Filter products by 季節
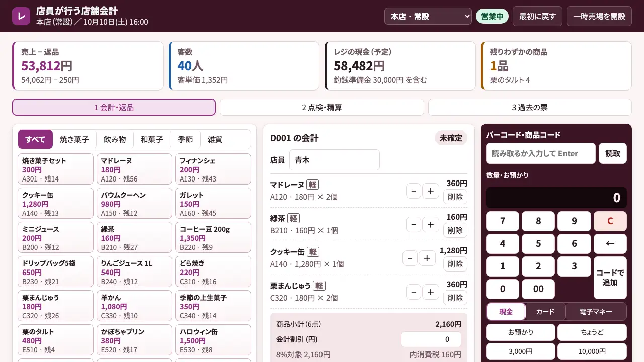This screenshot has width=644, height=362. click(x=185, y=139)
